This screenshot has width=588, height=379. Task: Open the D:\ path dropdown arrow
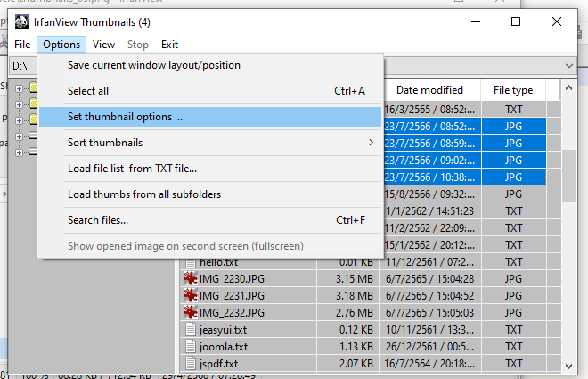pyautogui.click(x=569, y=66)
